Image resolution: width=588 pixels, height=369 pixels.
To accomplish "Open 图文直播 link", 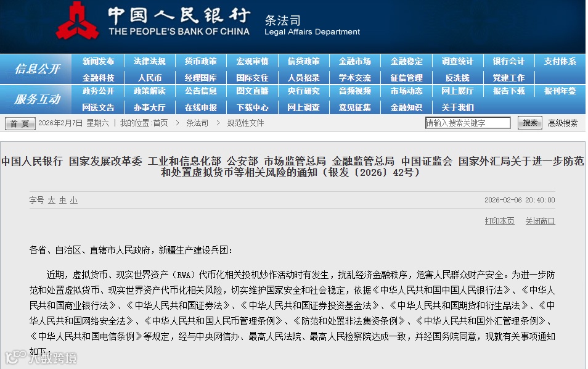I will [x=252, y=91].
